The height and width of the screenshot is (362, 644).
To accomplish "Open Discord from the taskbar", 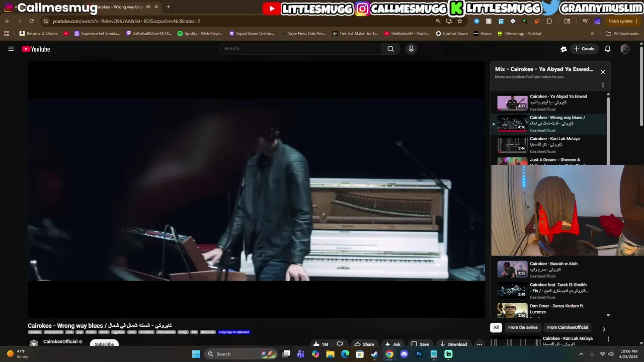I will [404, 354].
